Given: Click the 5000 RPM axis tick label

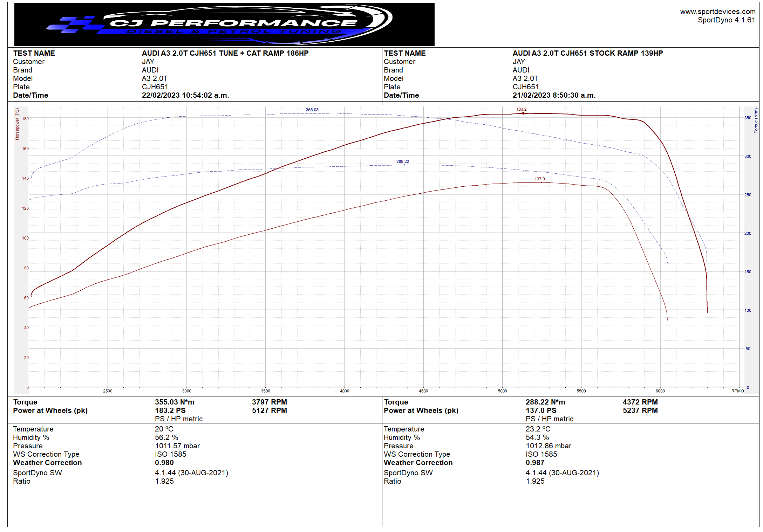Looking at the screenshot, I should [x=502, y=391].
